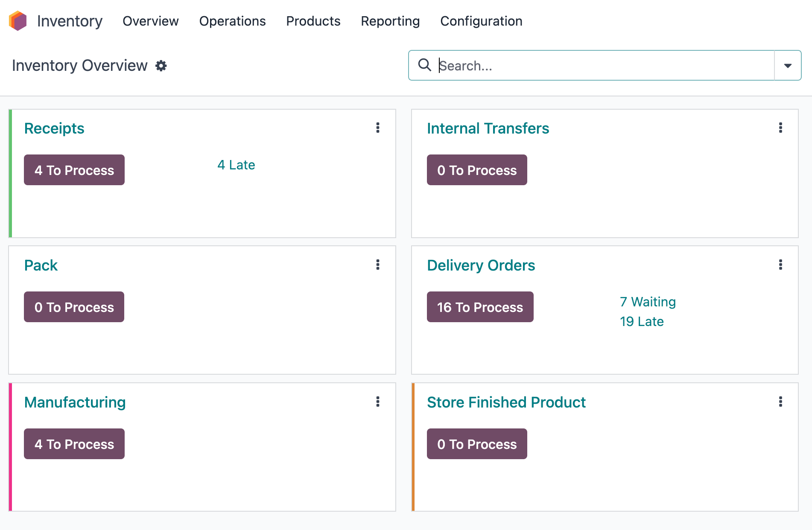This screenshot has width=812, height=530.
Task: Open the Reporting menu
Action: (390, 21)
